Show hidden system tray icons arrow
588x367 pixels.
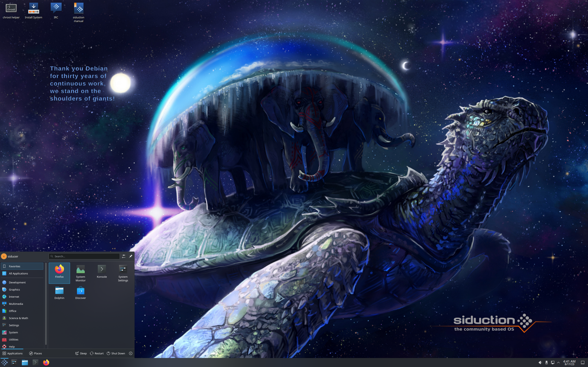click(x=558, y=362)
